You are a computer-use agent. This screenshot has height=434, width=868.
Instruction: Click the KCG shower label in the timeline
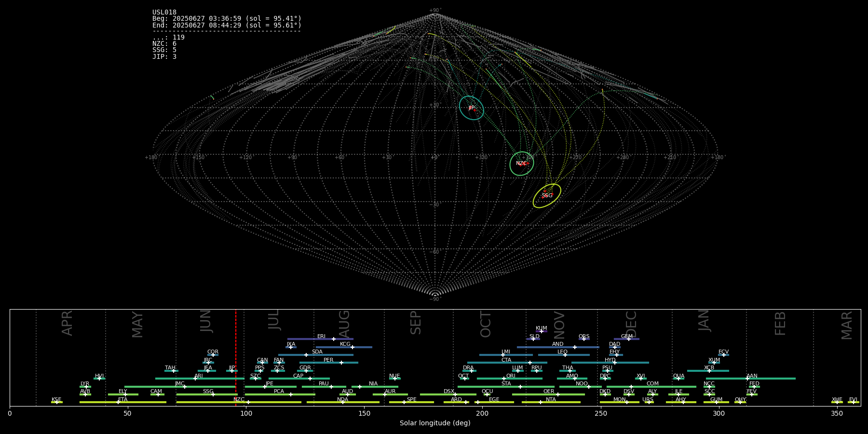pyautogui.click(x=345, y=344)
